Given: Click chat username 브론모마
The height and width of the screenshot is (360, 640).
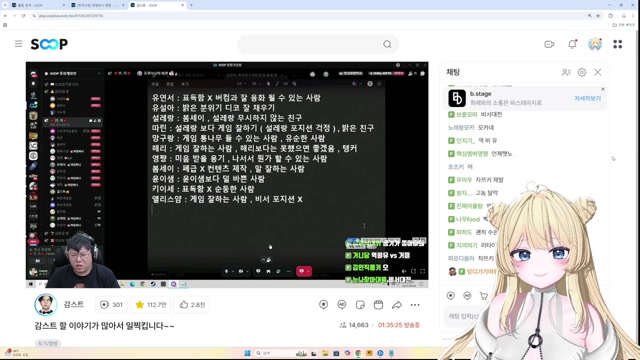Looking at the screenshot, I should coord(467,114).
